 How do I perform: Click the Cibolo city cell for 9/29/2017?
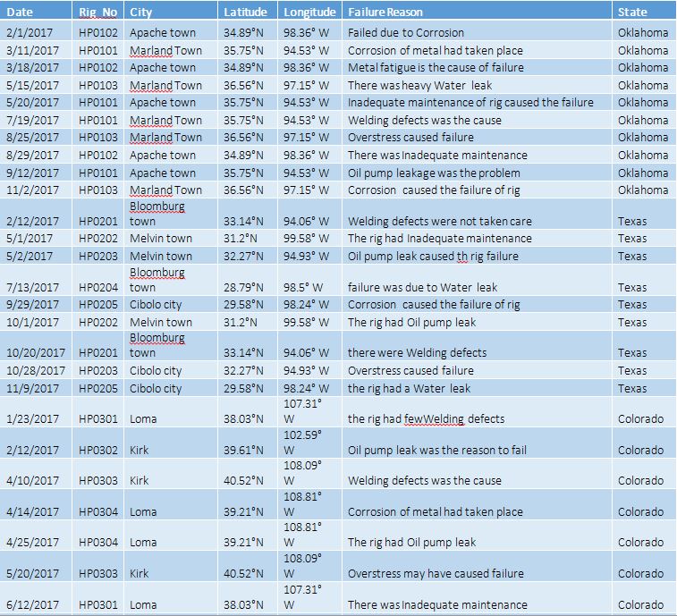tap(171, 304)
